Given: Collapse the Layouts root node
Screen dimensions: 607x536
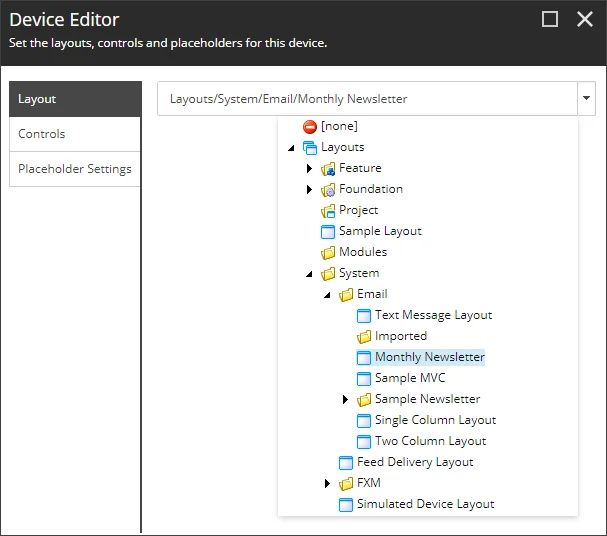Looking at the screenshot, I should tap(291, 148).
